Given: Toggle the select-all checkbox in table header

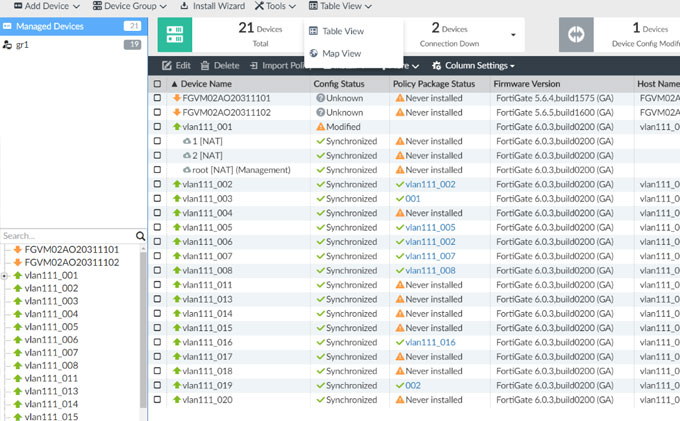Looking at the screenshot, I should point(157,84).
